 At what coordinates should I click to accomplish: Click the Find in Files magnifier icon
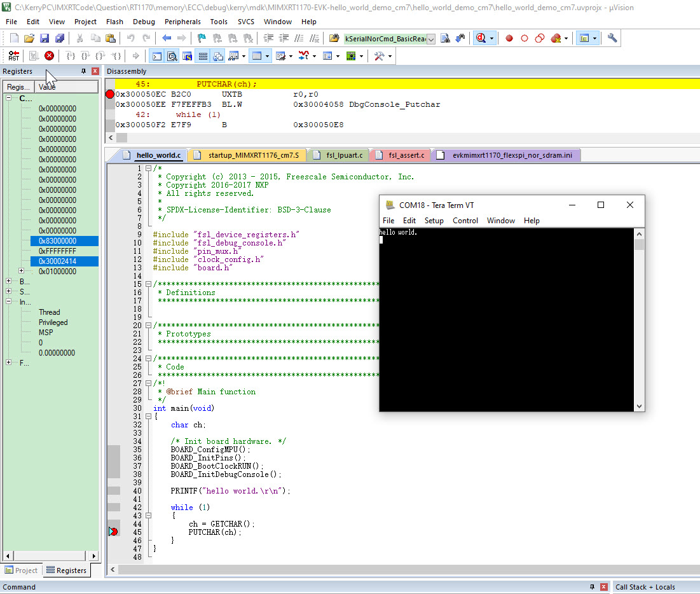pyautogui.click(x=481, y=38)
